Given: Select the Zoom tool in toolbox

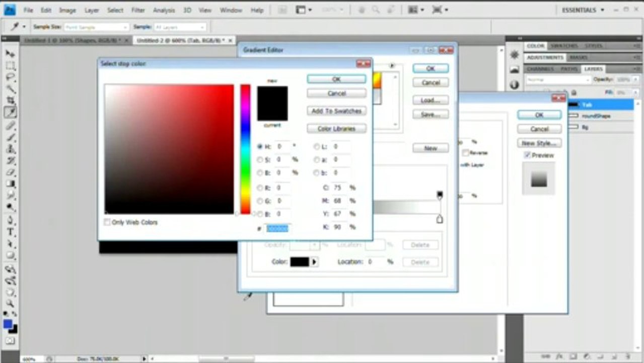Looking at the screenshot, I should (10, 304).
